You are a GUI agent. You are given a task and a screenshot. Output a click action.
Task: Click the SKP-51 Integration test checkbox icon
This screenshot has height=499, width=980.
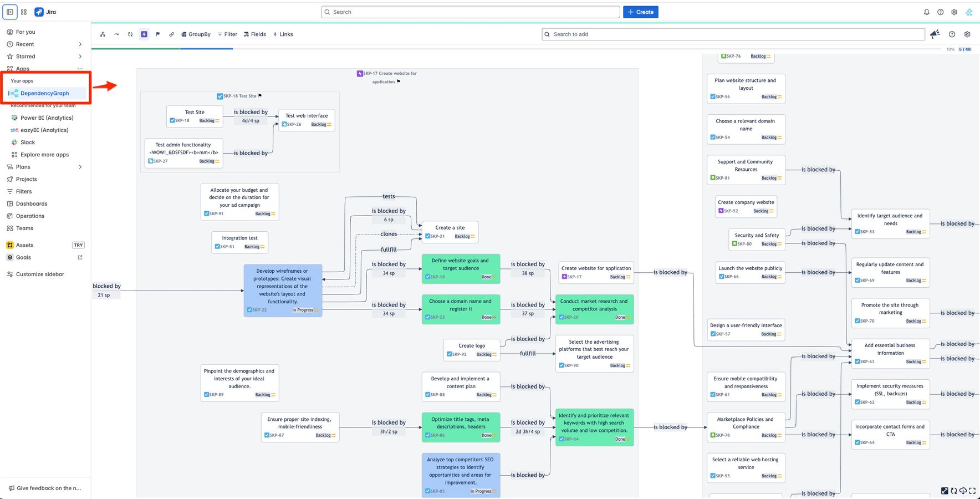217,247
